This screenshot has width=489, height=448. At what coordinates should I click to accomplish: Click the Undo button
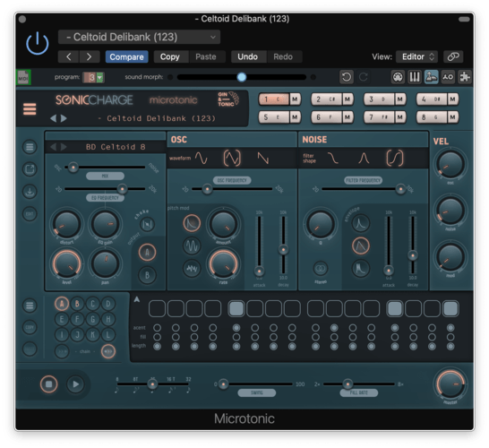247,56
